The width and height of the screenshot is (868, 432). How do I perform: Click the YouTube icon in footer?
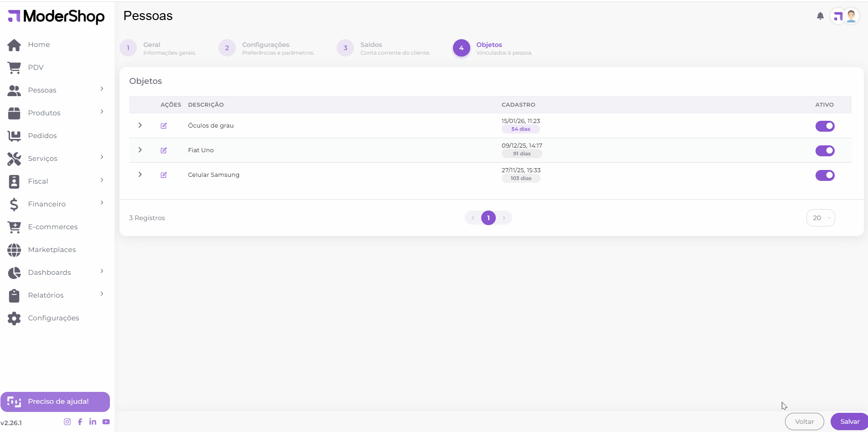point(106,422)
